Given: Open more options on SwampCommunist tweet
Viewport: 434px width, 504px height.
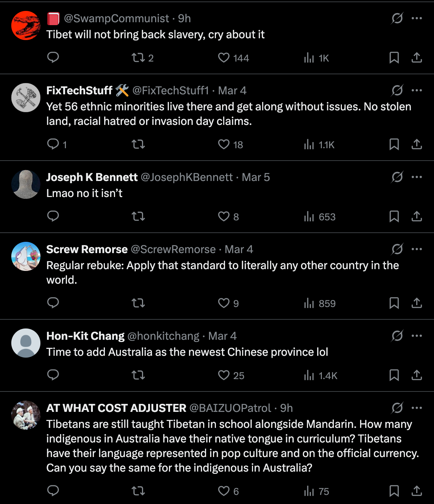Looking at the screenshot, I should (417, 18).
